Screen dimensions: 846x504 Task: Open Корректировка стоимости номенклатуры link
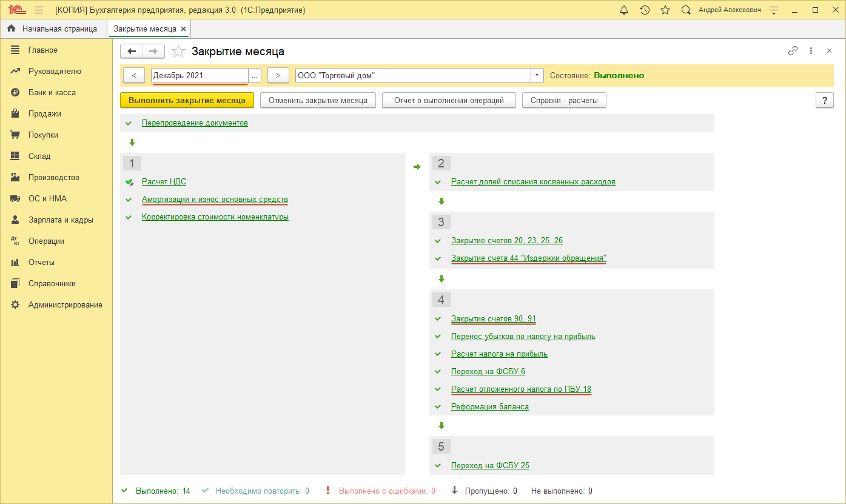pos(215,217)
